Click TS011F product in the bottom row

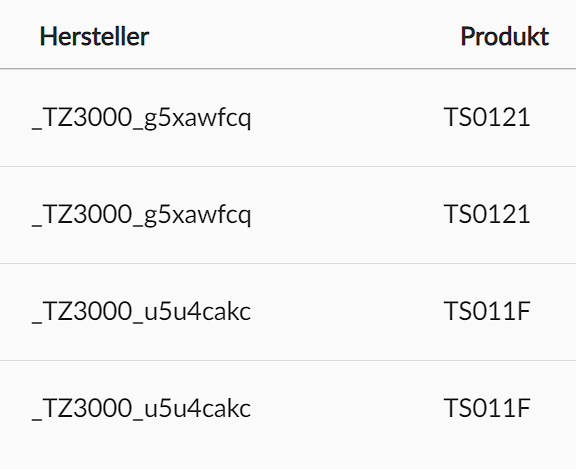[x=487, y=408]
